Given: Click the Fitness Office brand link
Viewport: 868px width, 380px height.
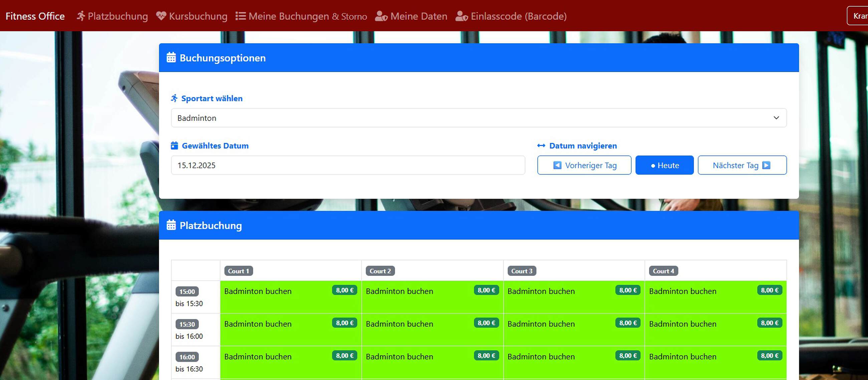Looking at the screenshot, I should [35, 16].
